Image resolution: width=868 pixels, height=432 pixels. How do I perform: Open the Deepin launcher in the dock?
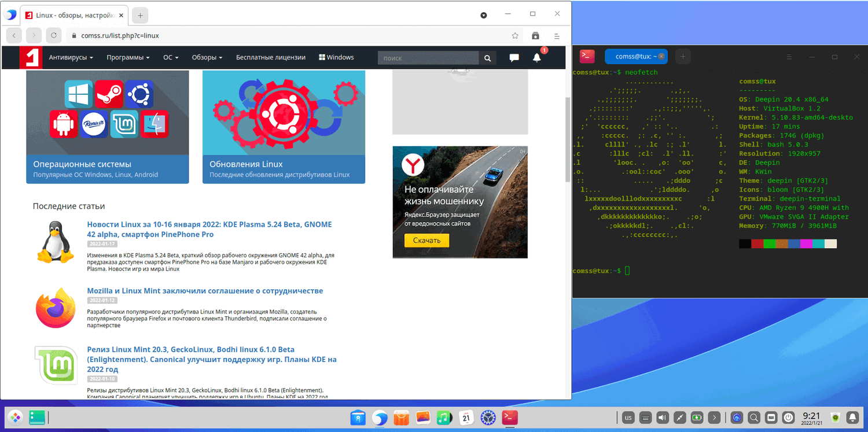click(x=15, y=417)
